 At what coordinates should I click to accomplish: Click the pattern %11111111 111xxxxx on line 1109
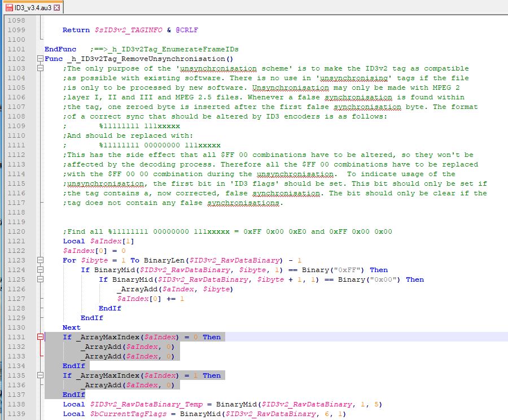click(x=139, y=126)
